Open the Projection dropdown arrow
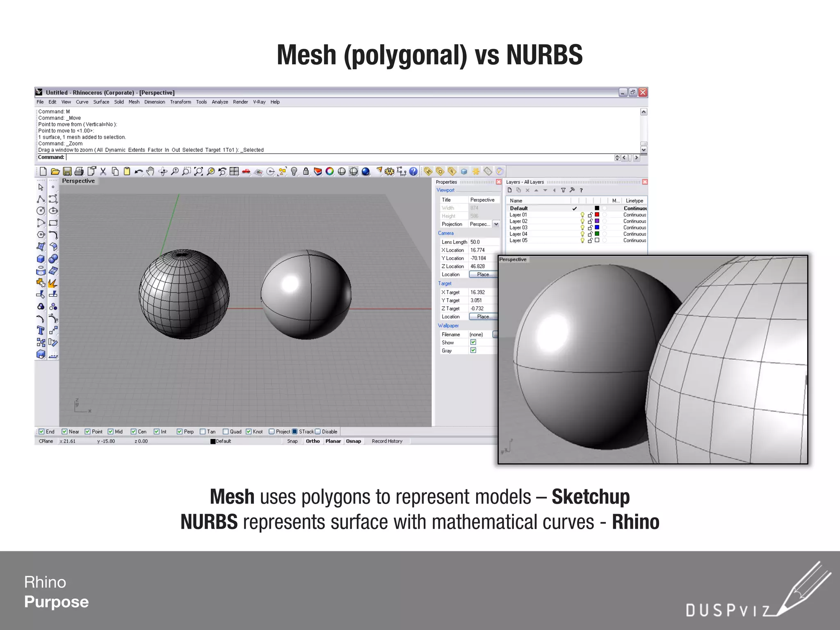The image size is (840, 630). pos(496,224)
